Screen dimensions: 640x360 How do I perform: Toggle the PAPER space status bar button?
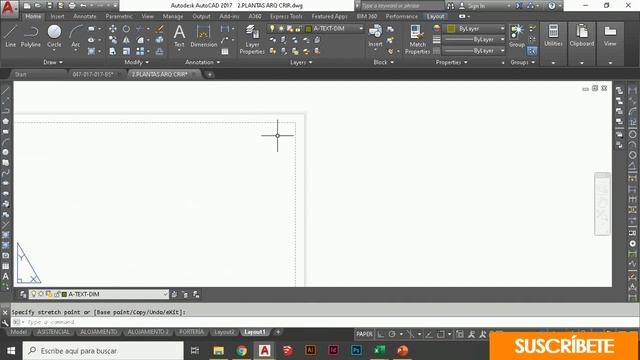364,334
